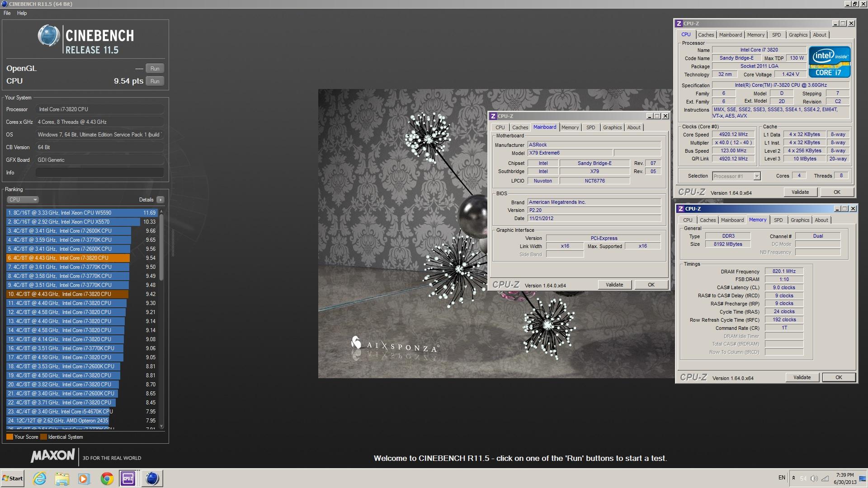Launch Windows Media Player from taskbar
The width and height of the screenshot is (868, 488).
pyautogui.click(x=84, y=479)
